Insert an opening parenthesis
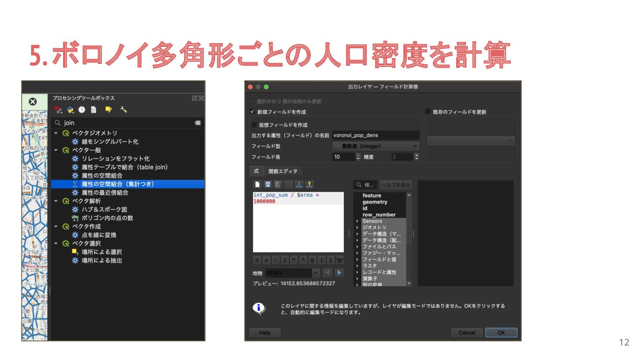 (x=322, y=260)
